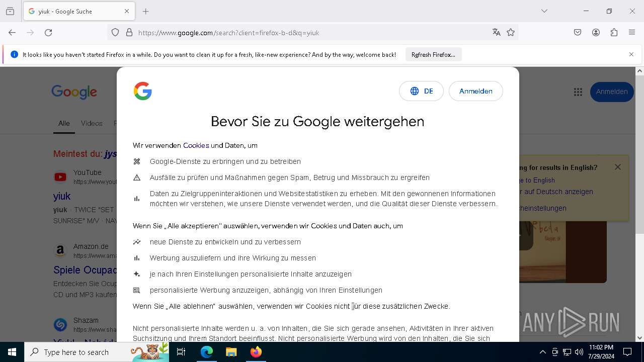Close the English results suggestion box

point(618,167)
